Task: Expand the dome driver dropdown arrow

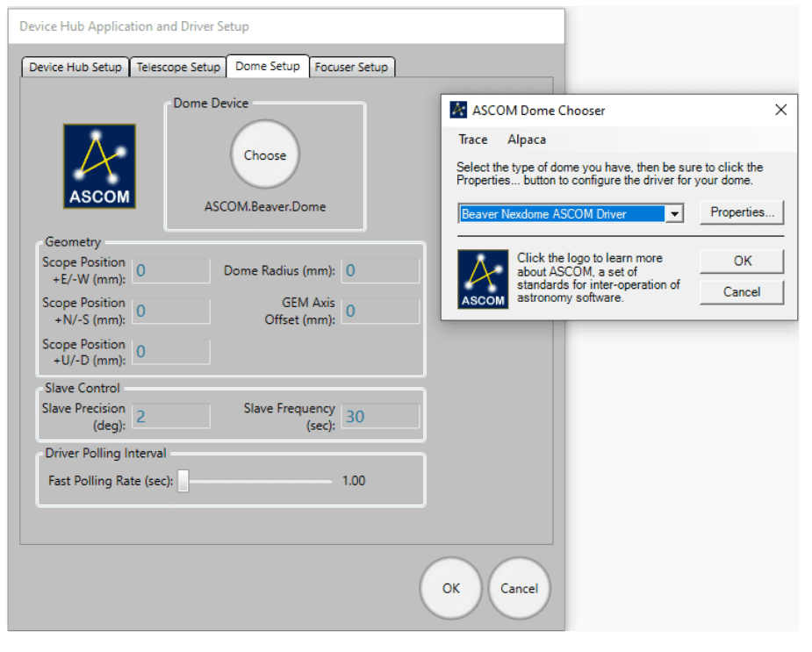Action: click(673, 214)
